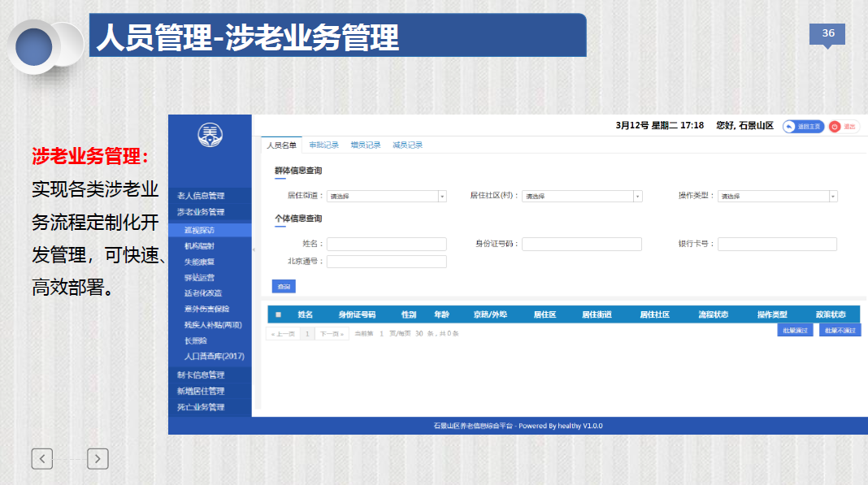Screen dimensions: 868x485
Task: Click the 居住街道 column header in the table
Action: pyautogui.click(x=597, y=314)
